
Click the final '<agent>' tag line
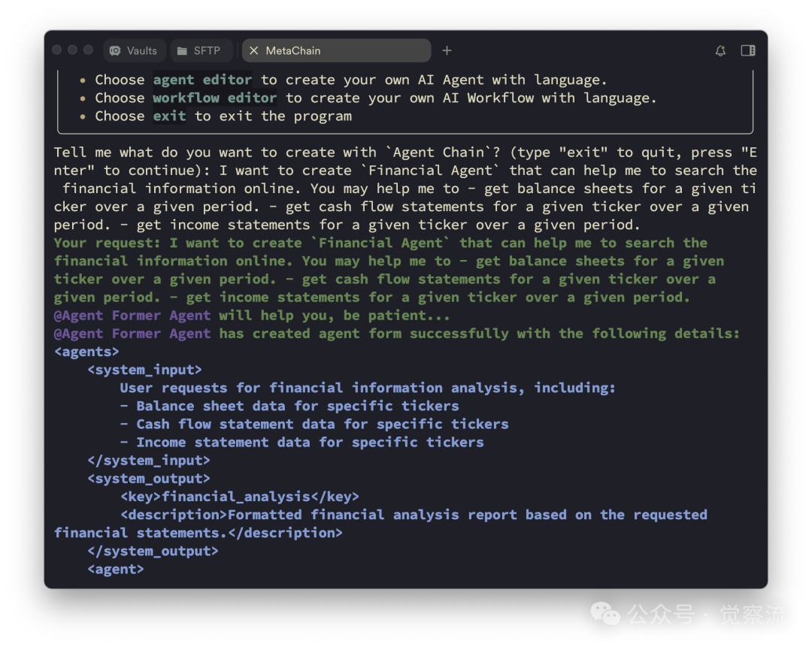click(x=116, y=570)
